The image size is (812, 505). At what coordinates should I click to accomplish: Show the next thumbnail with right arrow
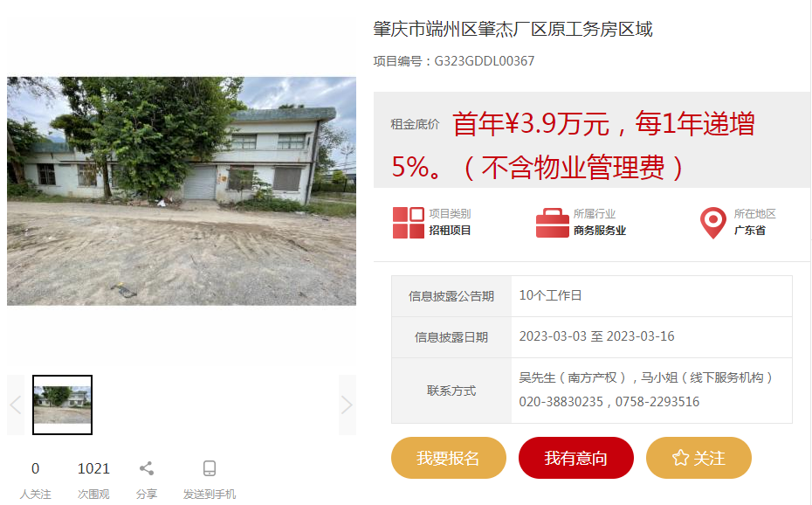347,405
